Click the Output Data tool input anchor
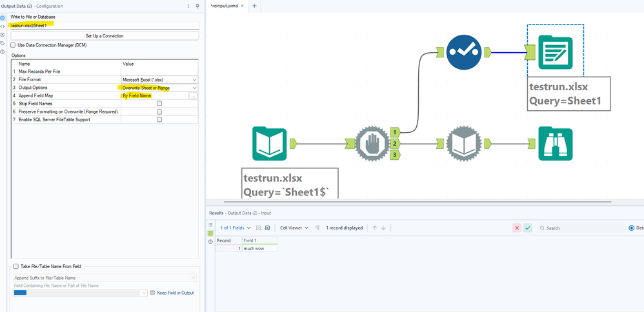The image size is (644, 312). click(x=530, y=52)
